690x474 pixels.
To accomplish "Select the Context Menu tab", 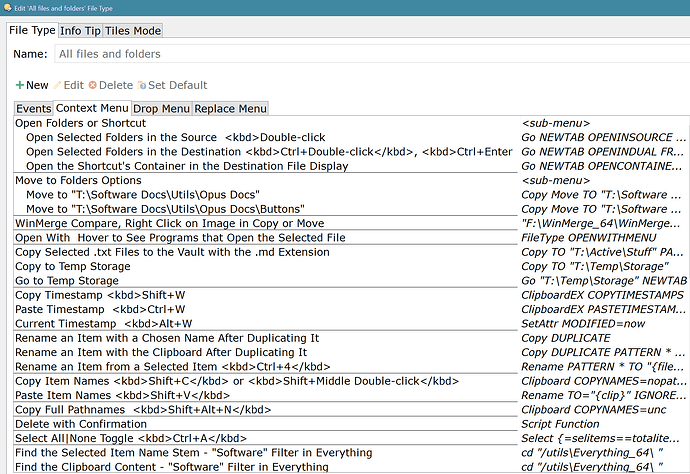I will 92,108.
